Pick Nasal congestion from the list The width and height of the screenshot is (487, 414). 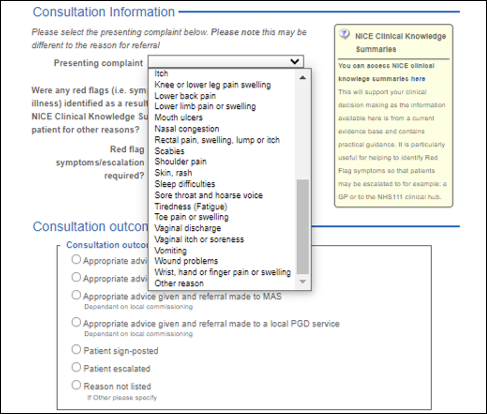point(187,129)
